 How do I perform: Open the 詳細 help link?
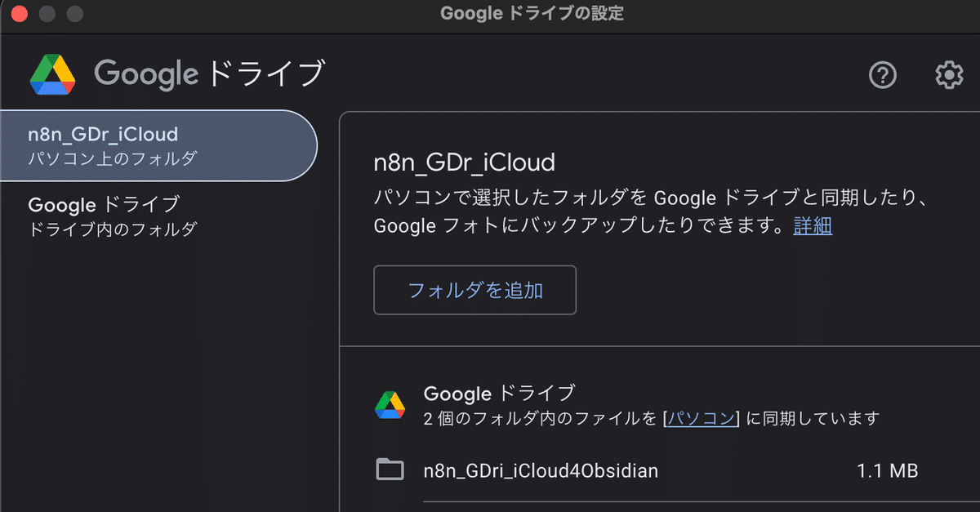(x=813, y=226)
